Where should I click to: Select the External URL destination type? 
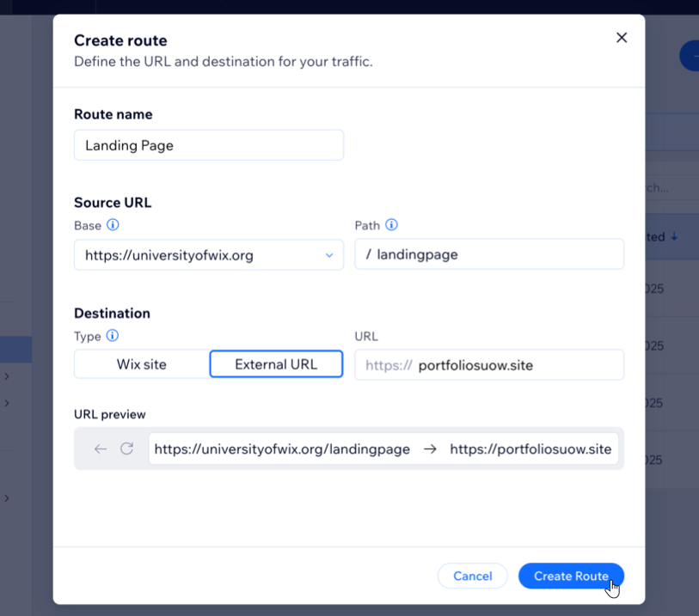pos(276,363)
